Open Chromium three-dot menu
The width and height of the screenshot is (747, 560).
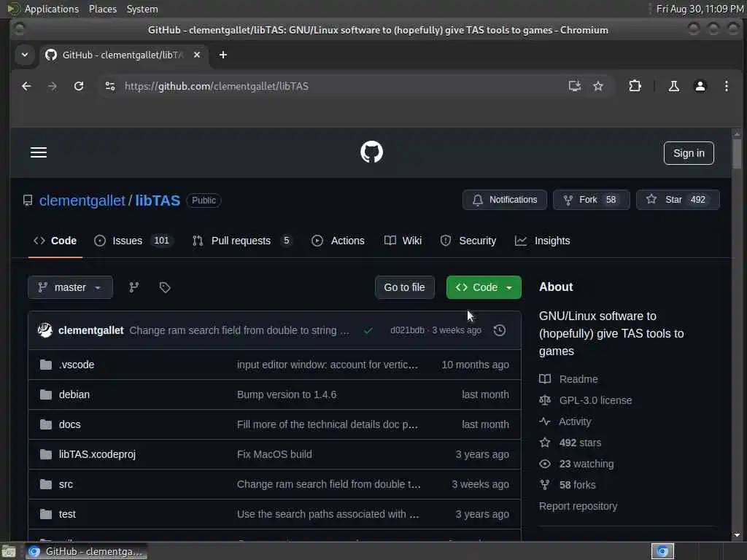pyautogui.click(x=726, y=86)
